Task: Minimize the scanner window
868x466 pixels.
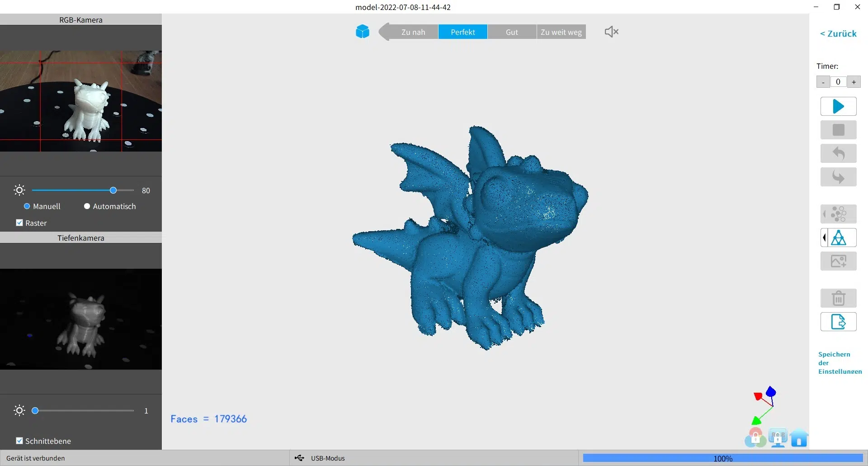Action: (816, 7)
